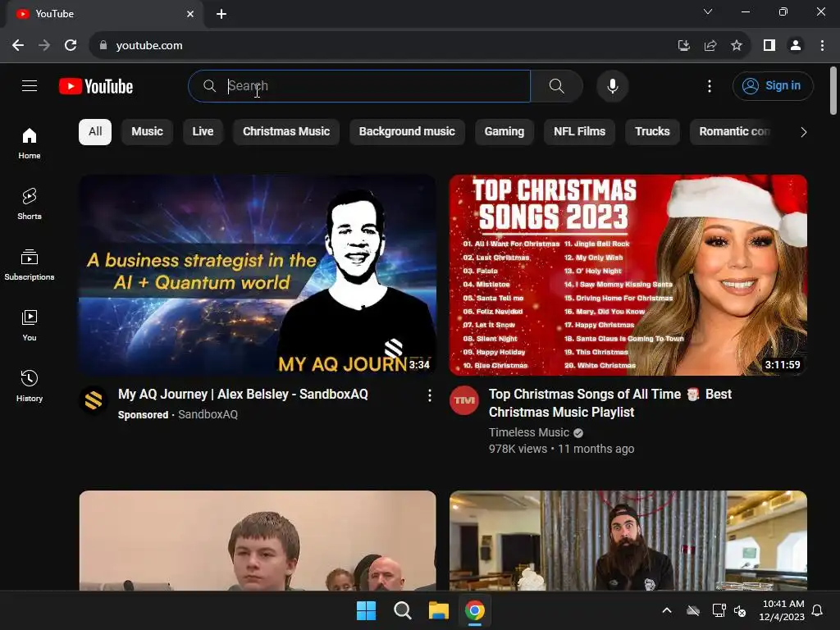This screenshot has height=630, width=840.
Task: Open a new tab with the plus button
Action: 221,14
